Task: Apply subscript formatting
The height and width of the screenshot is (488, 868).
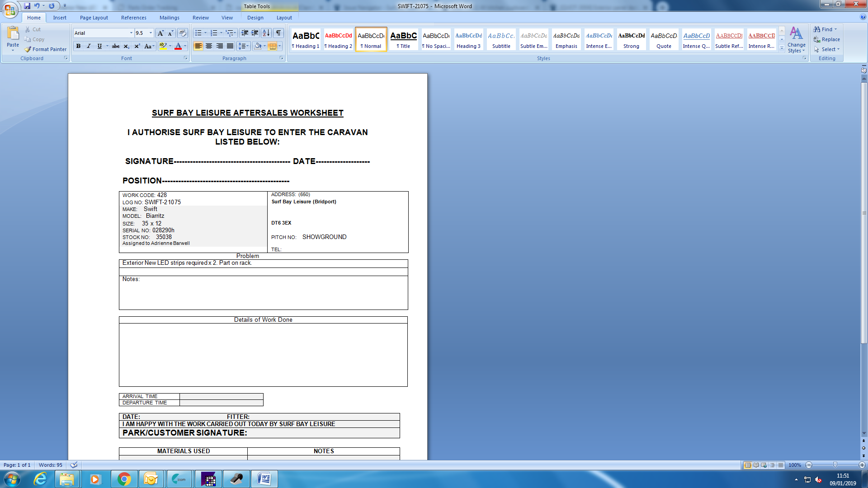Action: click(126, 46)
